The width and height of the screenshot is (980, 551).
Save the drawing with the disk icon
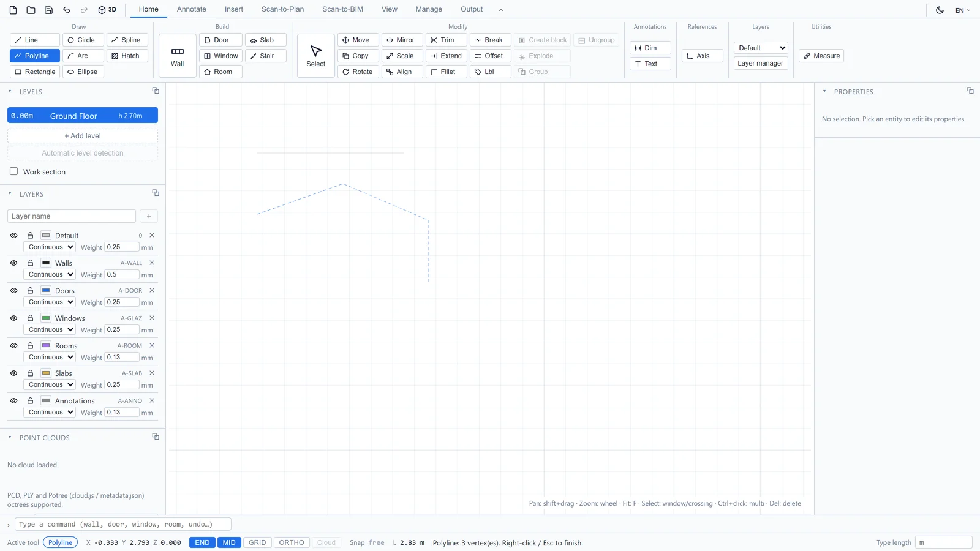point(48,10)
